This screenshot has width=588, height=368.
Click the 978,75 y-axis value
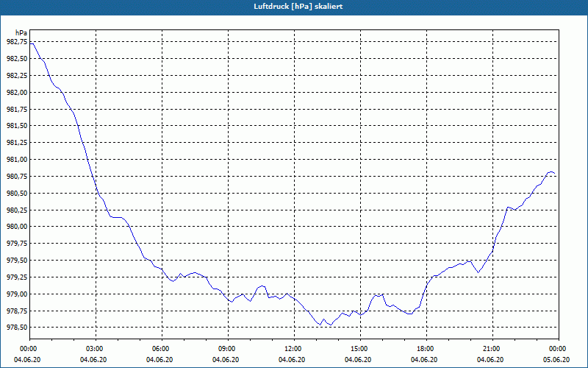pyautogui.click(x=17, y=311)
